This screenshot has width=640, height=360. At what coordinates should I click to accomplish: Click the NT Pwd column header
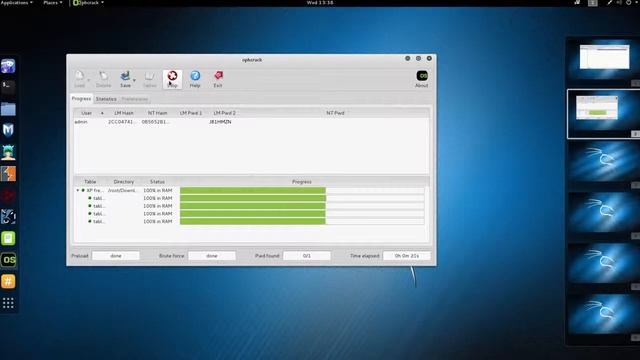(x=335, y=113)
